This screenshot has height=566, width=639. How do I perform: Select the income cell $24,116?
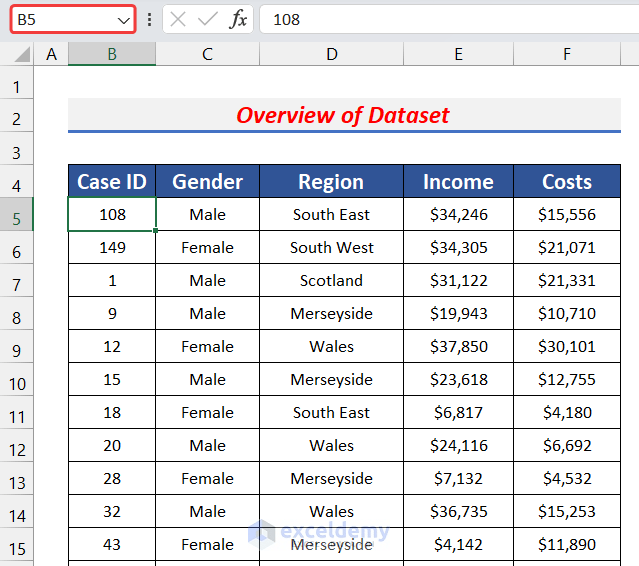(458, 445)
